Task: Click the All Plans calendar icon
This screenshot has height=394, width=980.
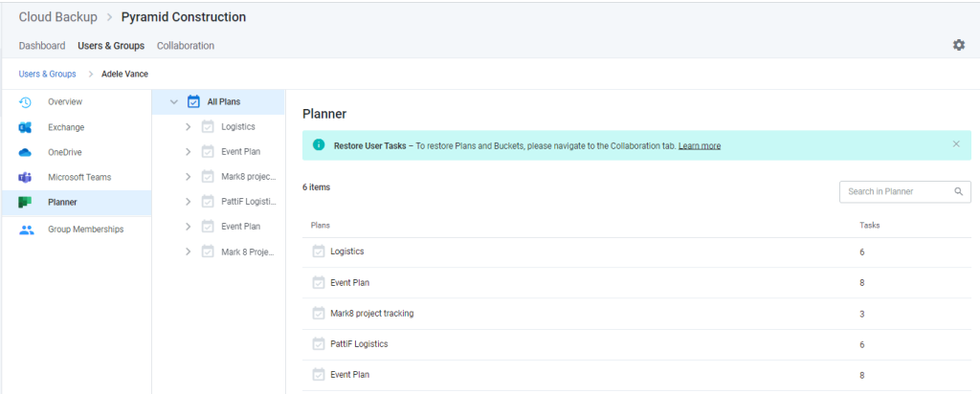Action: 193,101
